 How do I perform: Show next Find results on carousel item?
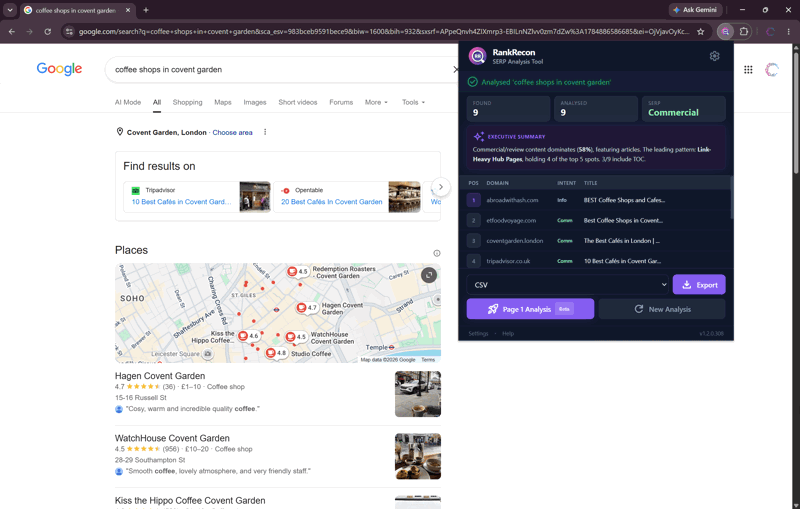click(441, 187)
